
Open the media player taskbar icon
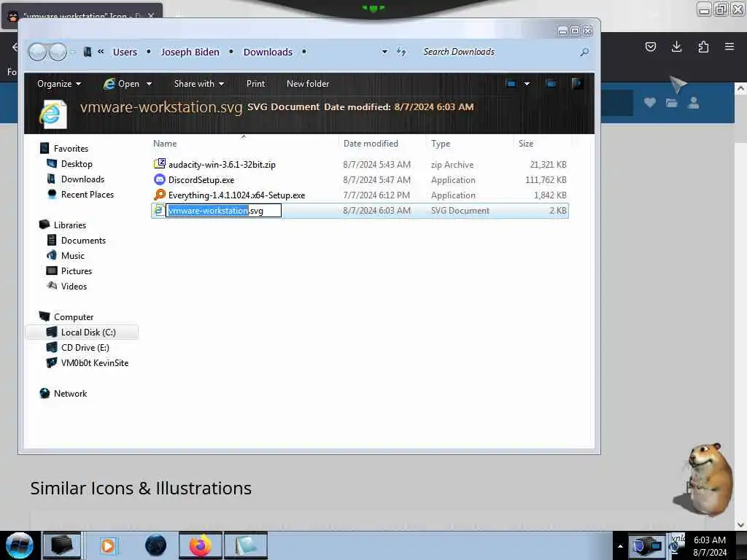coord(108,545)
